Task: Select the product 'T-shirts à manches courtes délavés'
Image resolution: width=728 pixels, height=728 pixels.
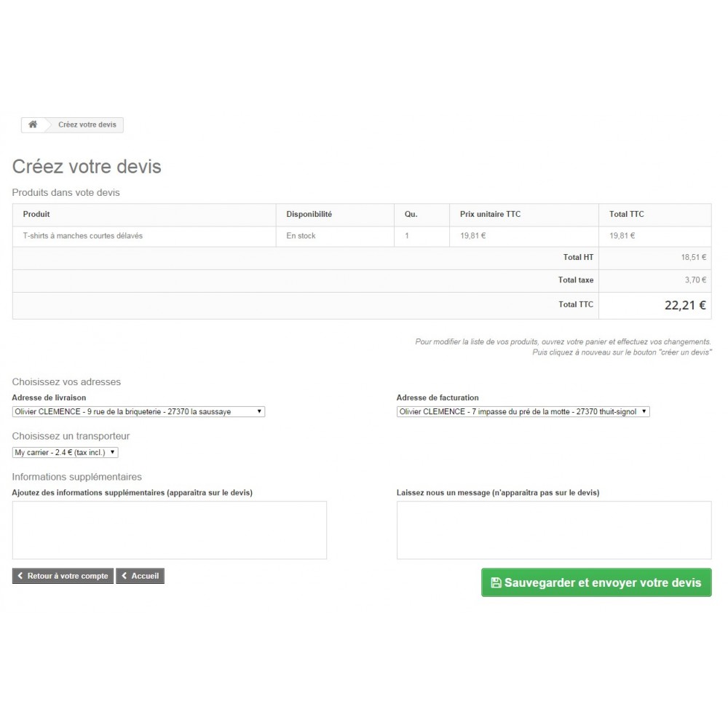Action: 82,235
